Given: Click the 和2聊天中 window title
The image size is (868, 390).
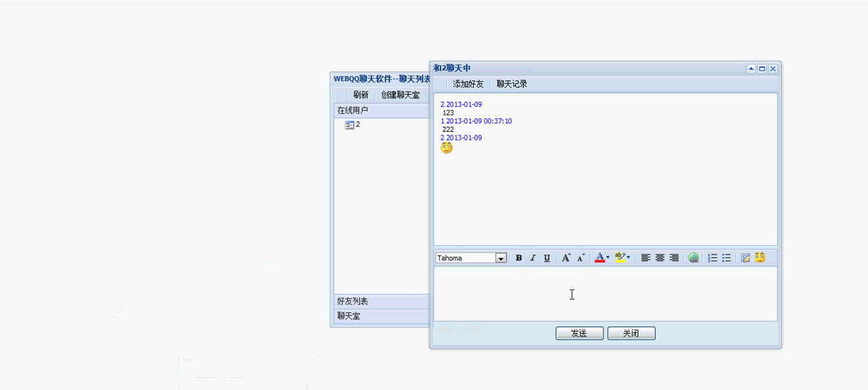Looking at the screenshot, I should click(x=452, y=68).
